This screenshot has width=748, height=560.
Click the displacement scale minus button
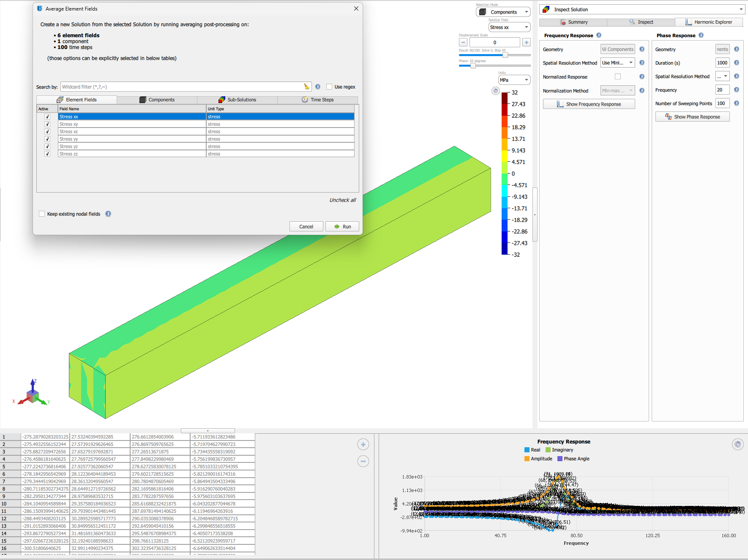463,42
